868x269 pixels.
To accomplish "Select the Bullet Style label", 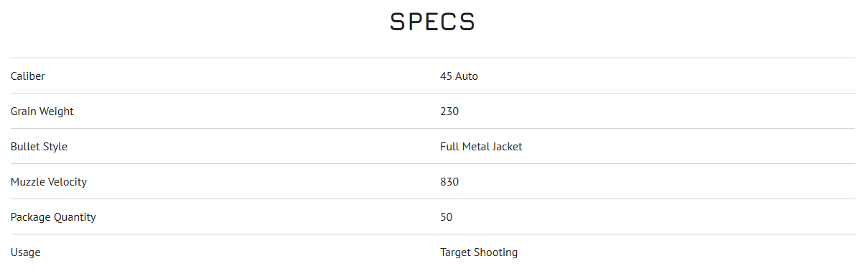I will pos(39,147).
